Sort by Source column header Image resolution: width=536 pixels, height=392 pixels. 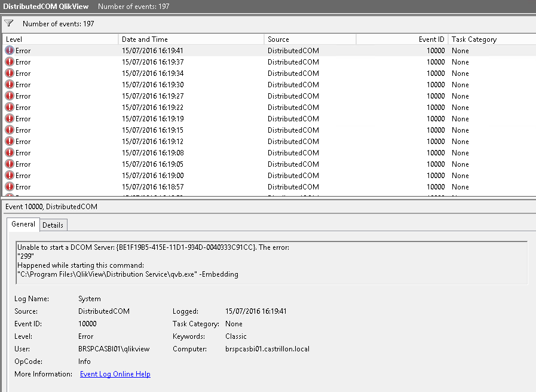pos(310,39)
